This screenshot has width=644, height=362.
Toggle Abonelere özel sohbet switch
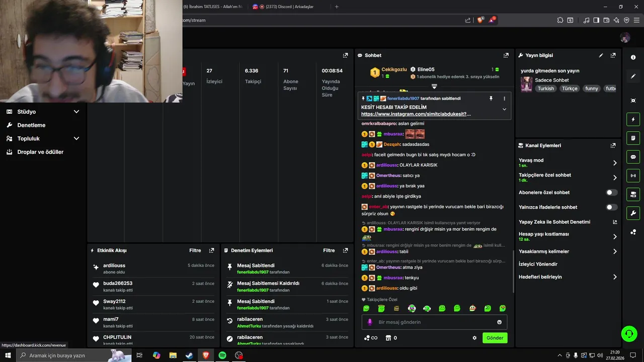(611, 193)
